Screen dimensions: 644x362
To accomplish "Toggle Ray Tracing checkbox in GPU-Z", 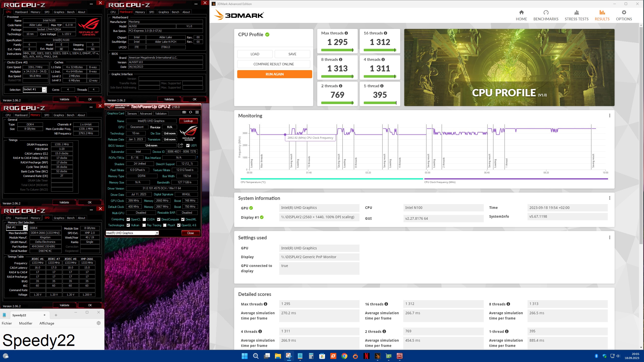I will (x=144, y=225).
